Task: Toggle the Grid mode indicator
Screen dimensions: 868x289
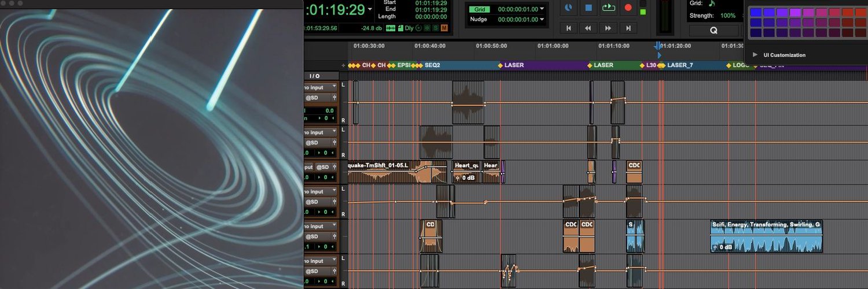Action: 480,9
